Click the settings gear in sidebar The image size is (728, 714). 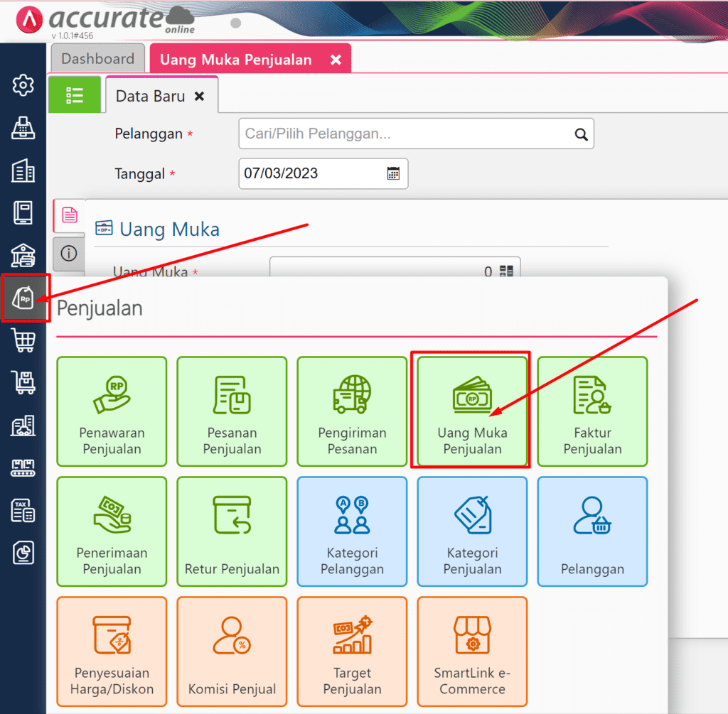23,85
